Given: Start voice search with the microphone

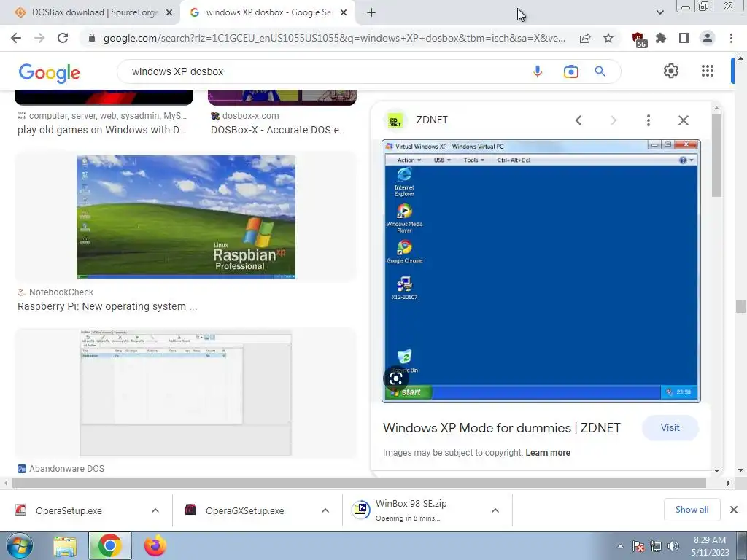Looking at the screenshot, I should [538, 71].
